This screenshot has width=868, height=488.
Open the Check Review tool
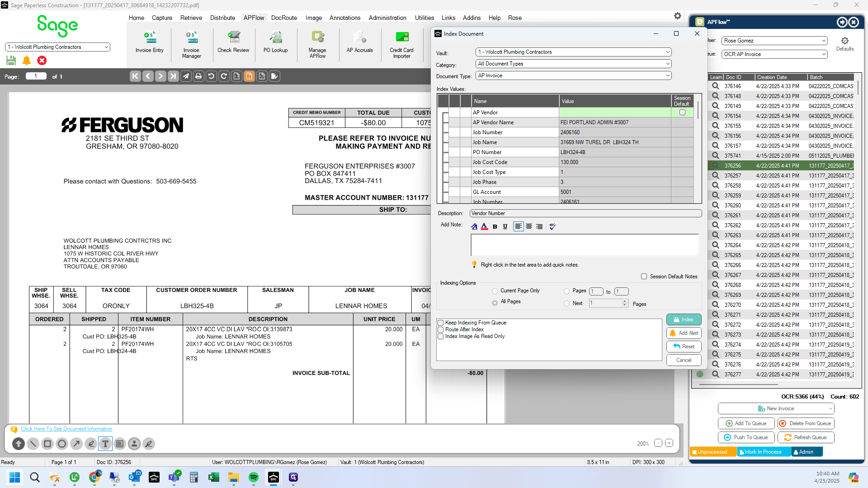point(233,42)
